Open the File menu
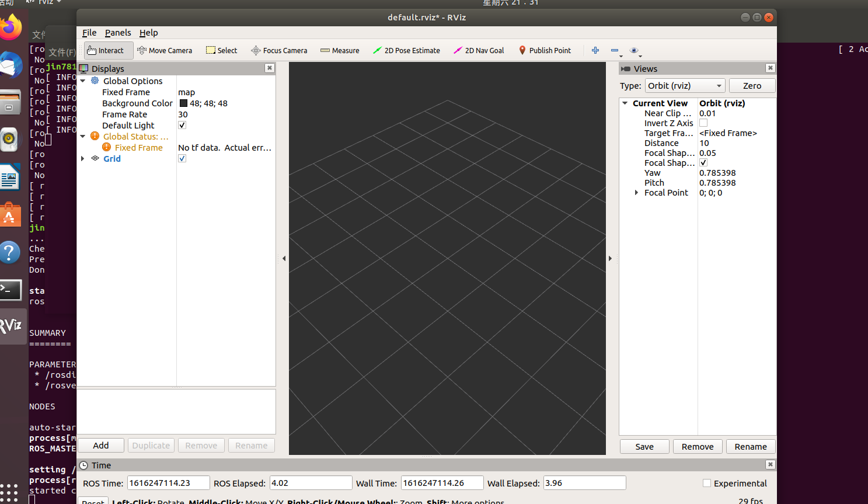 click(x=89, y=33)
